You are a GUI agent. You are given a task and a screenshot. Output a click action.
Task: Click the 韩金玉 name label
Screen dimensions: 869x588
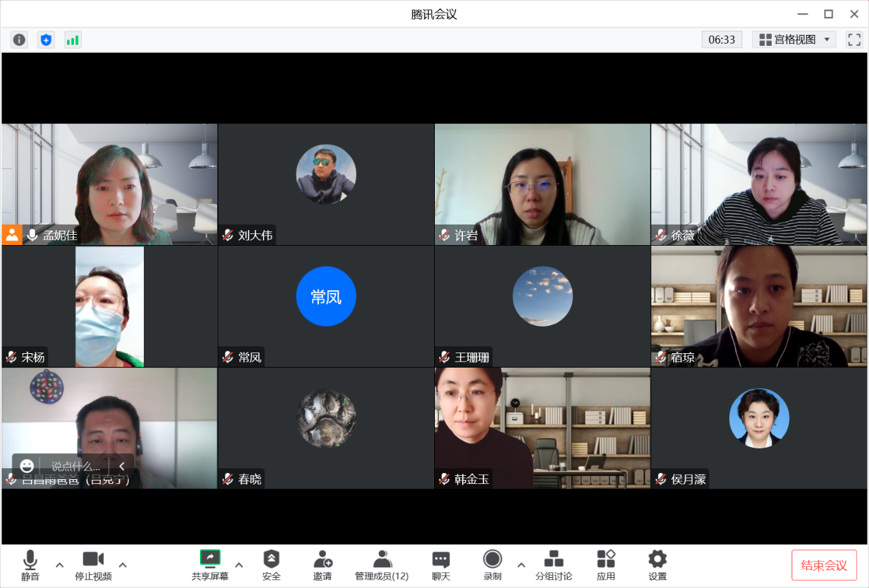(x=472, y=479)
